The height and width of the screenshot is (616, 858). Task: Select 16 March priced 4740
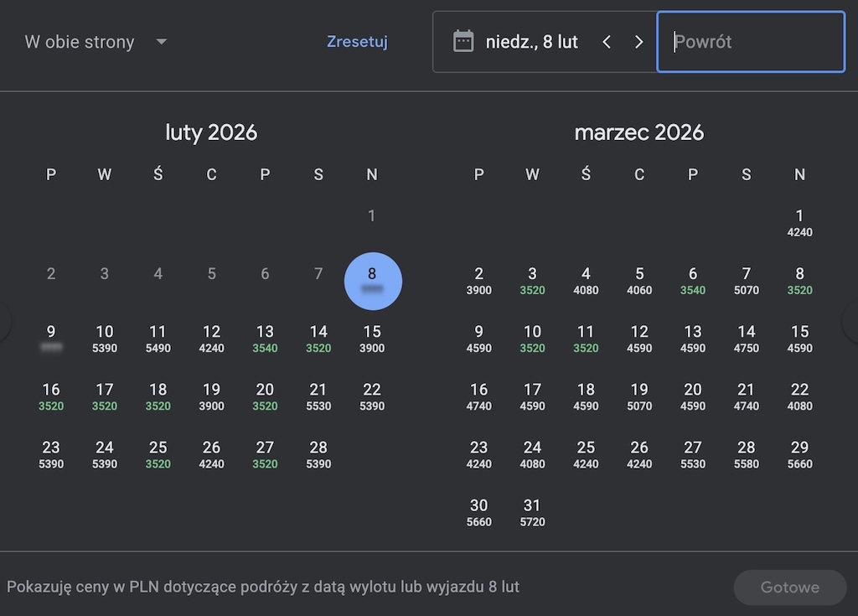(478, 397)
